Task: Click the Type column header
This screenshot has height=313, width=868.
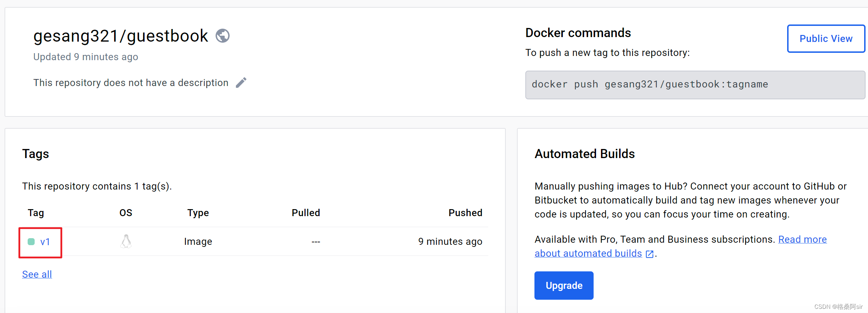Action: [198, 213]
